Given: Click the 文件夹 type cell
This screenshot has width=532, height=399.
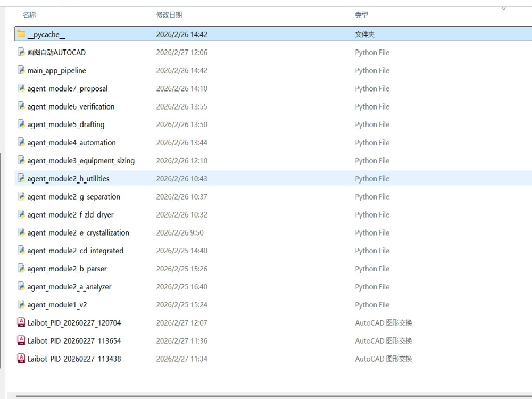Looking at the screenshot, I should (x=365, y=34).
